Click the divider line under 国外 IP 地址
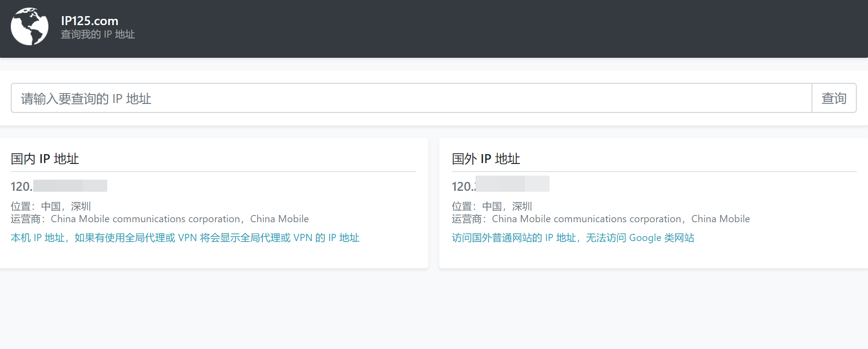 pyautogui.click(x=654, y=172)
